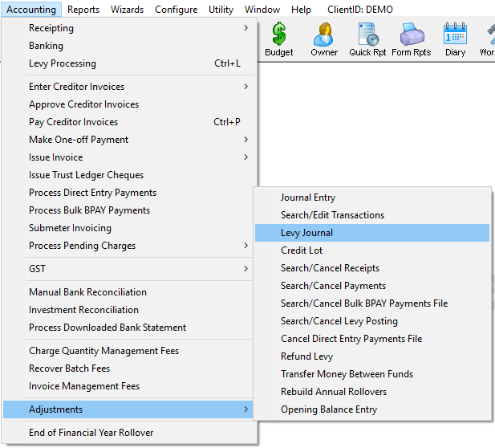Open the Budget toolbar icon

point(278,39)
